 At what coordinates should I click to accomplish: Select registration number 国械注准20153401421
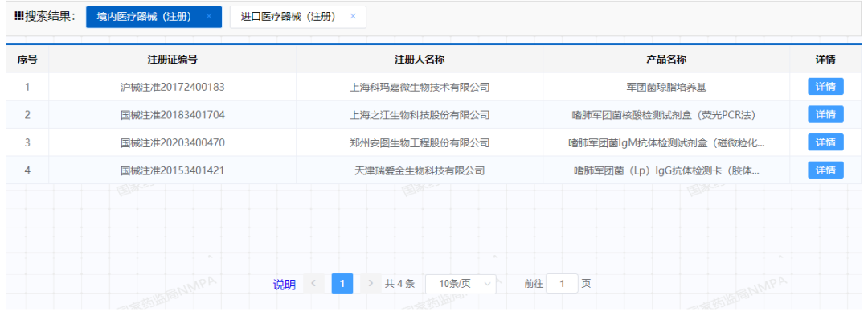pos(172,170)
